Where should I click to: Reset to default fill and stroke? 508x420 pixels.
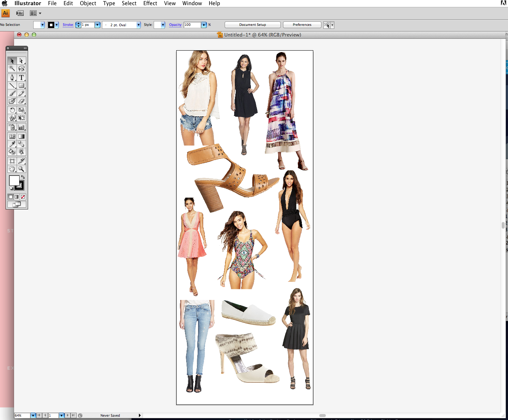point(11,188)
